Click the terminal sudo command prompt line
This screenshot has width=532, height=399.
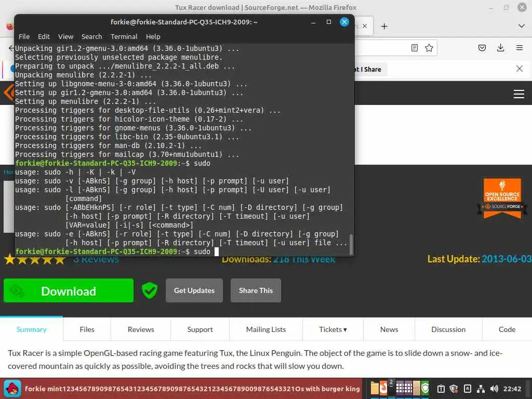pos(117,251)
